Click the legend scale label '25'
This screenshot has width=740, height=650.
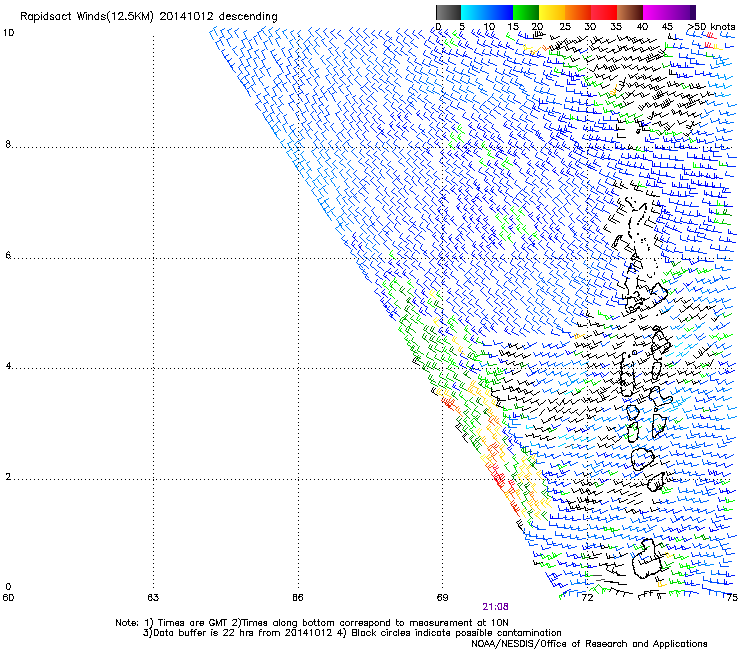[565, 27]
